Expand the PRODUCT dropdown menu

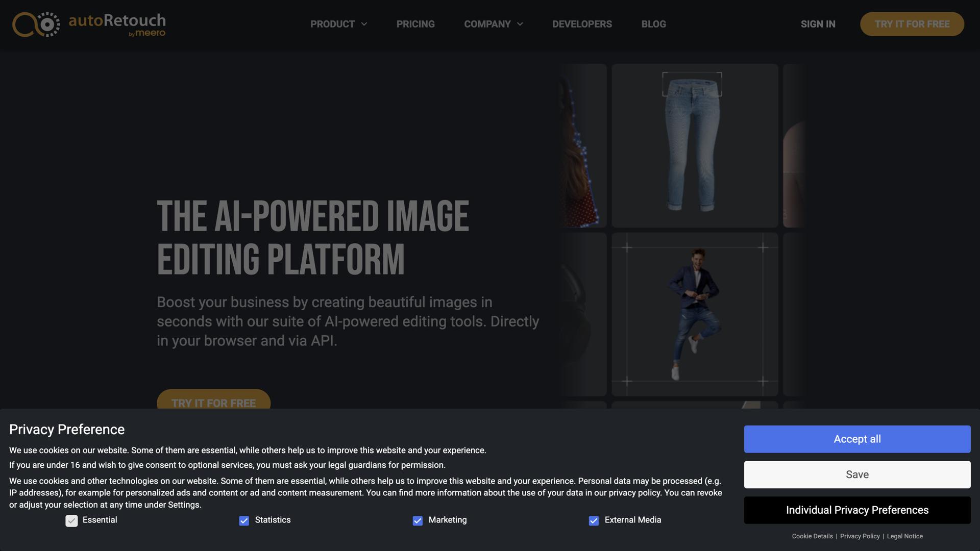click(x=332, y=24)
